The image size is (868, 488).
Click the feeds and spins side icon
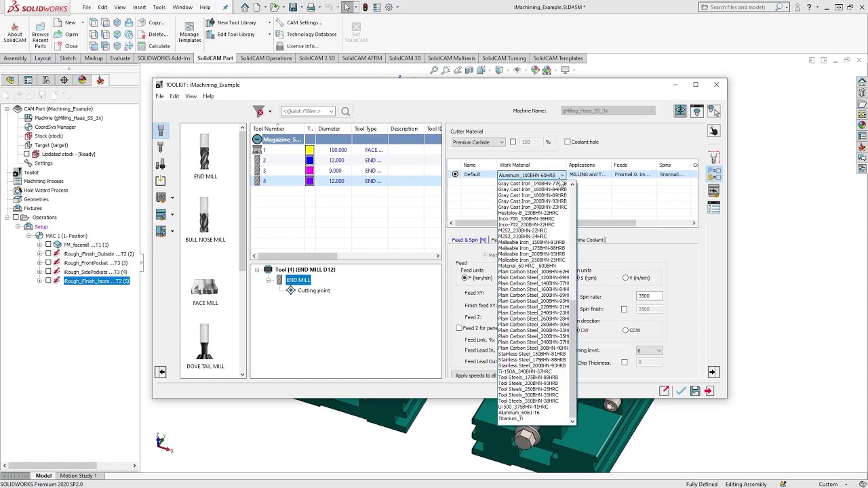(x=714, y=175)
